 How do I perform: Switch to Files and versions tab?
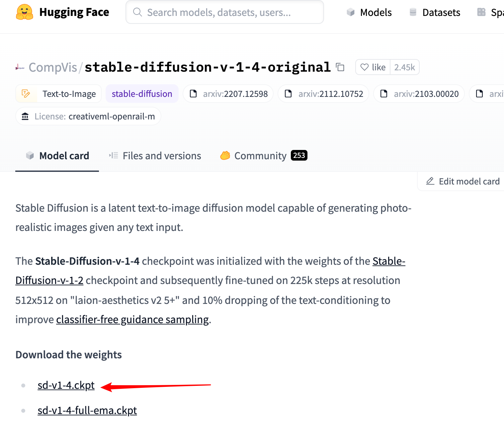(x=155, y=156)
